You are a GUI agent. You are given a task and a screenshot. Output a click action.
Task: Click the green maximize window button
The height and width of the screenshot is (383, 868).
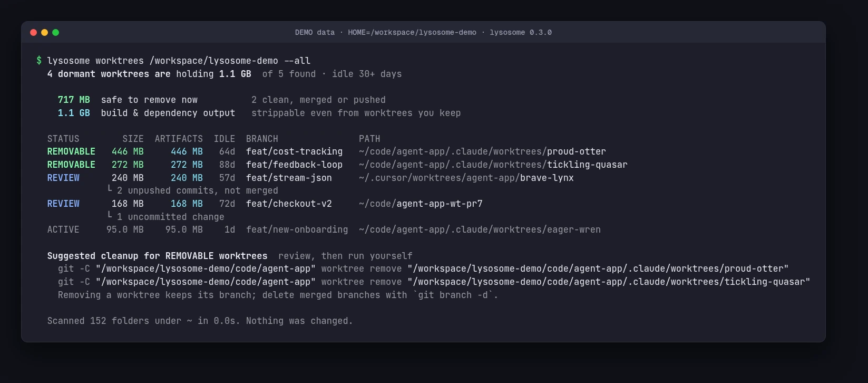[x=55, y=33]
